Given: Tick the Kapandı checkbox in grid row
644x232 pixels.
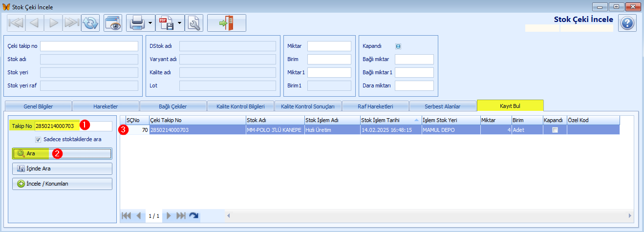Looking at the screenshot, I should [x=555, y=130].
